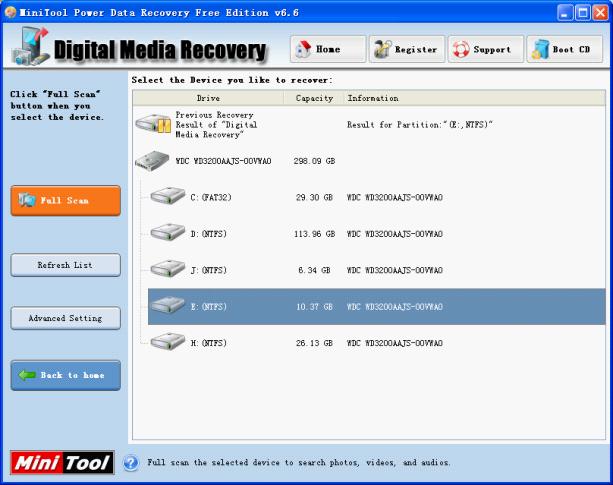613x485 pixels.
Task: Click the Support lifebuoy icon
Action: click(461, 50)
